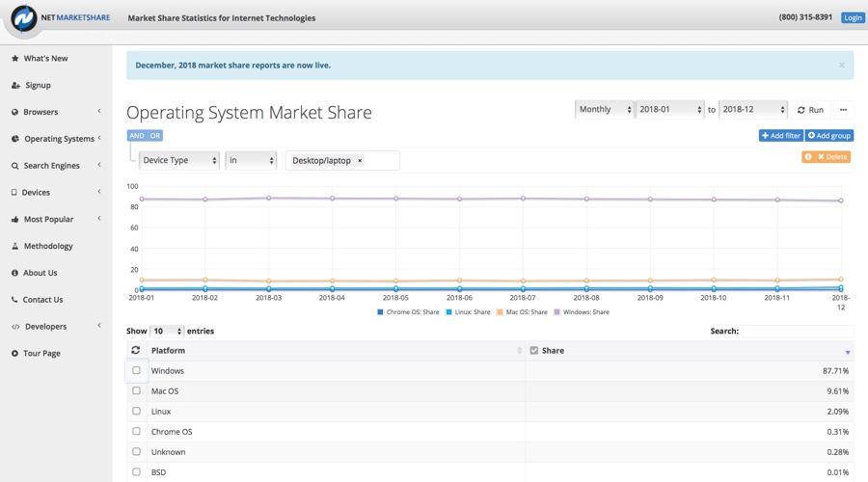Remove the Desktop/laptop filter tag
This screenshot has height=482, width=868.
[360, 161]
